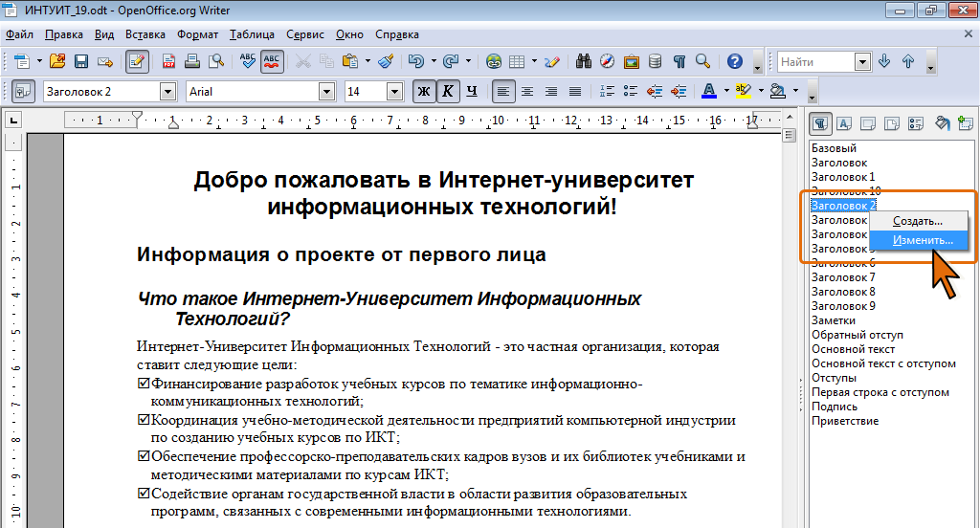Show Page Styles in Styles panel
Screen dimensions: 980x528
coord(892,123)
